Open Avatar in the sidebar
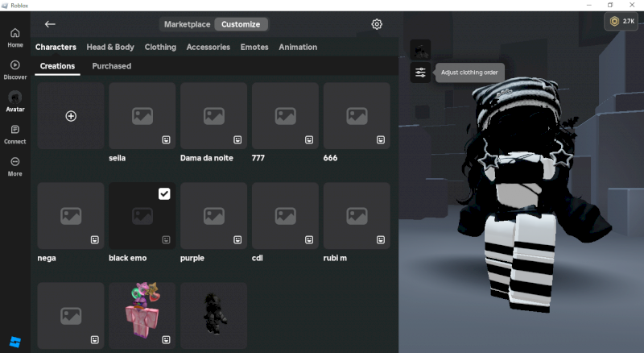 pos(15,102)
